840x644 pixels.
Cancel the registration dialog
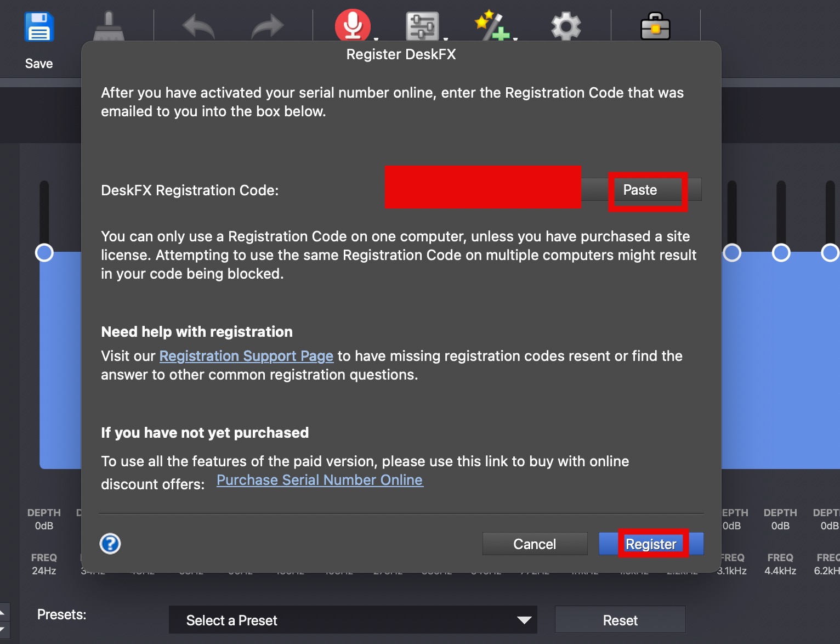(534, 544)
